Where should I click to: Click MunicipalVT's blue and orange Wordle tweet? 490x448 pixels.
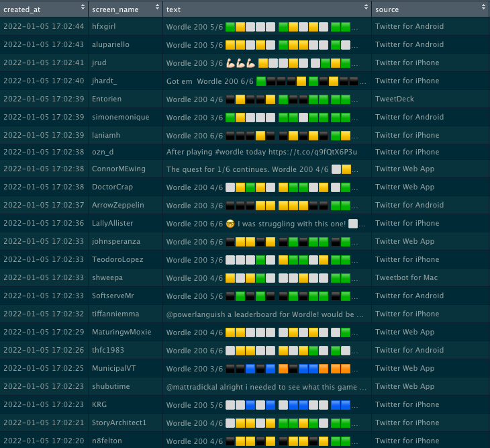[262, 369]
